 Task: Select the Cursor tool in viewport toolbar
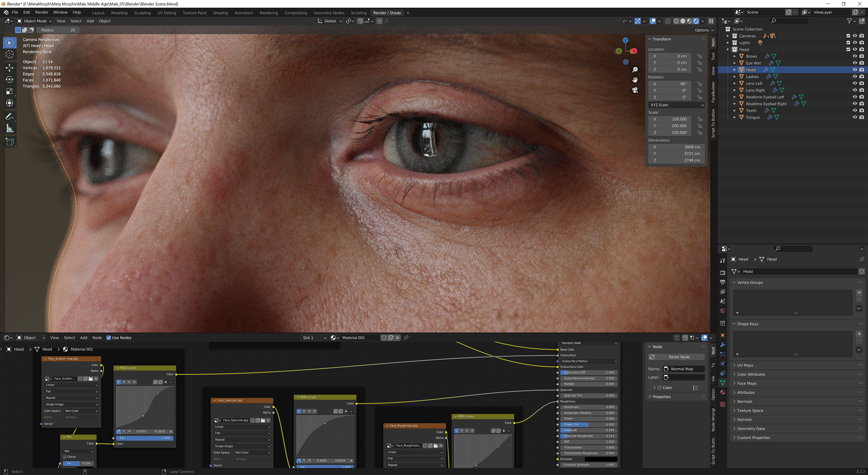point(10,55)
